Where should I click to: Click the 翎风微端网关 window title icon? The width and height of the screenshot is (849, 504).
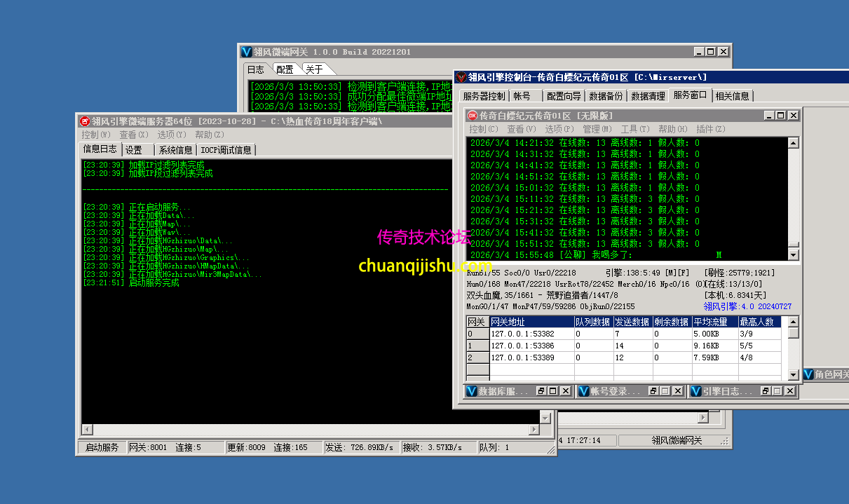click(246, 52)
